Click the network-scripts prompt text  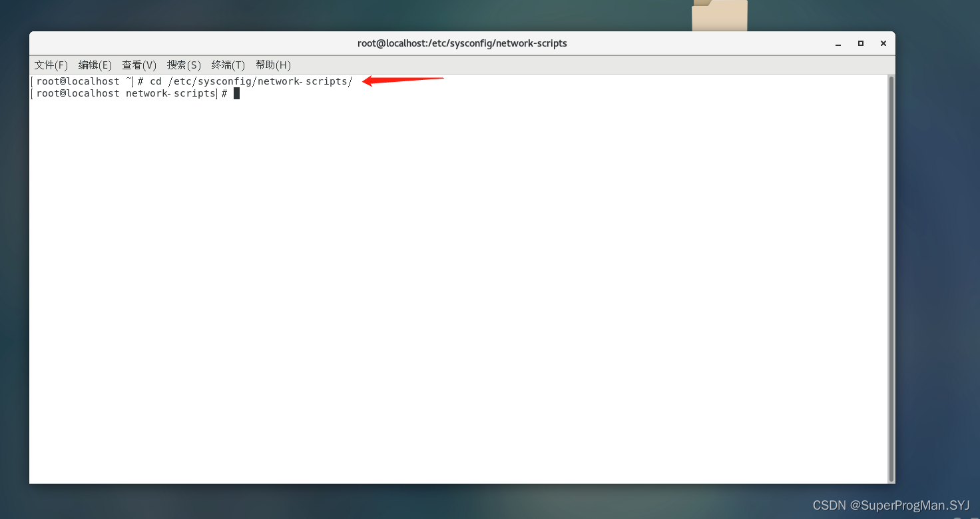coord(170,93)
